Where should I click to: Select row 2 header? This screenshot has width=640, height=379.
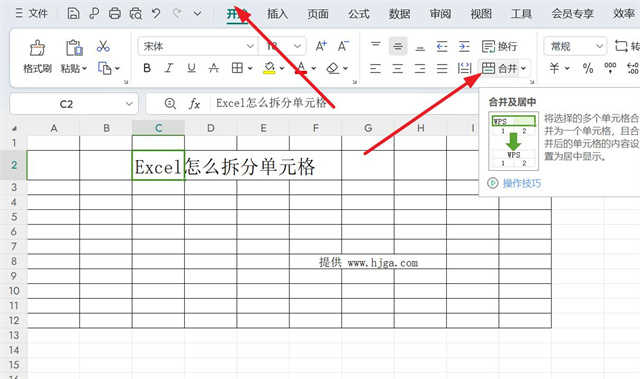tap(13, 165)
